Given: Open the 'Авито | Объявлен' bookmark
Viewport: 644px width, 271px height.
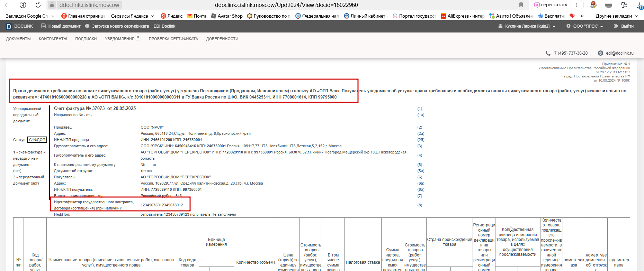Looking at the screenshot, I should coord(511,16).
